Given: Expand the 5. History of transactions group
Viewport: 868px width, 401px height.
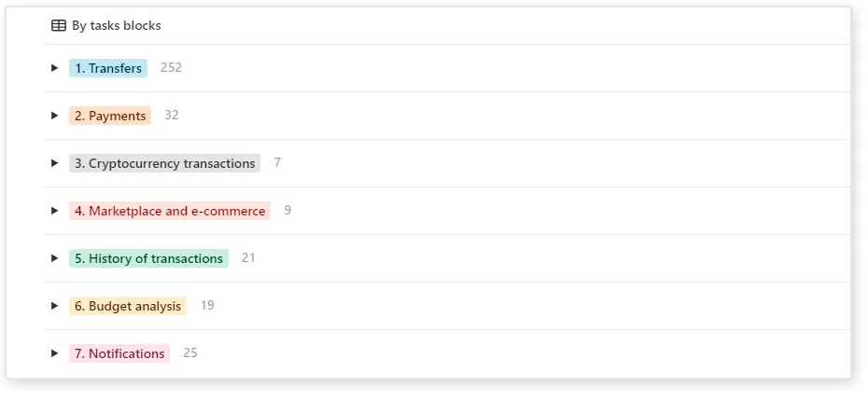Looking at the screenshot, I should coord(55,258).
